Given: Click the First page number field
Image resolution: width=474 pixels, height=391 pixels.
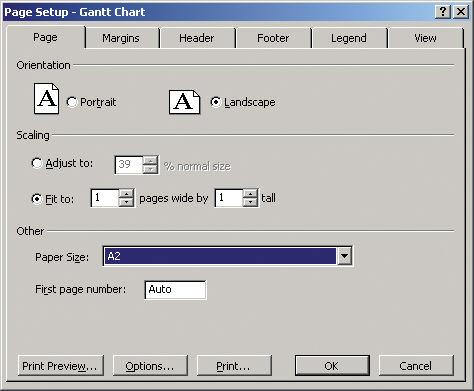Looking at the screenshot, I should (x=175, y=290).
